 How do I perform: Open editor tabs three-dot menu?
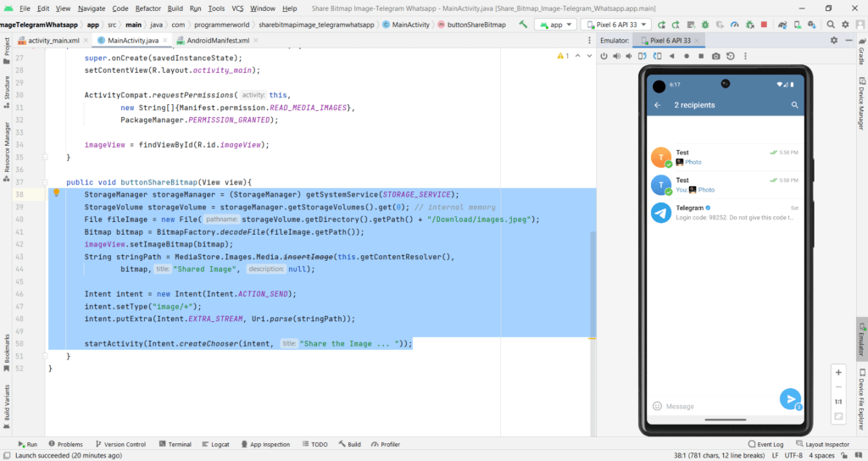(x=589, y=41)
